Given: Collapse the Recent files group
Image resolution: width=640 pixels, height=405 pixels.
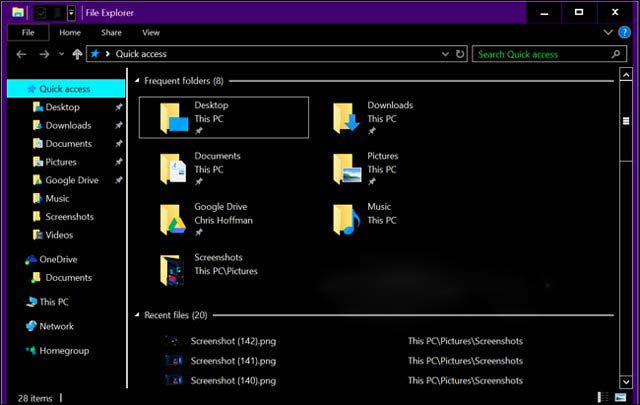Looking at the screenshot, I should coord(137,315).
